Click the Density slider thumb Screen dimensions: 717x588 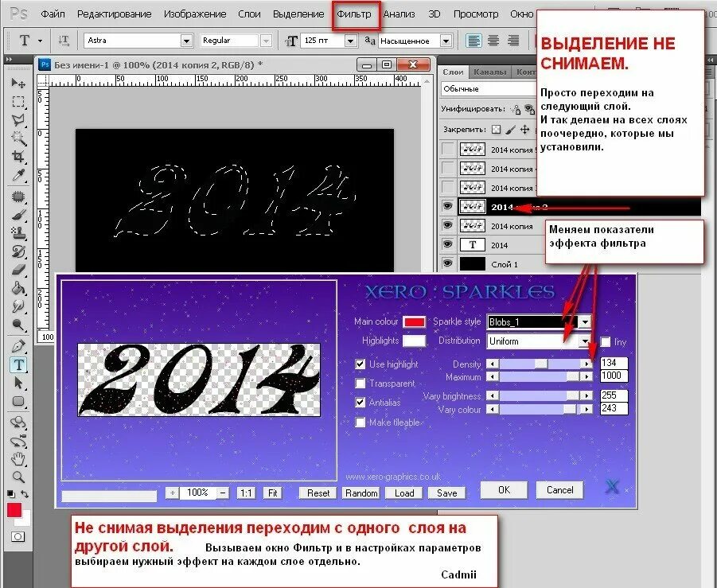[x=541, y=364]
